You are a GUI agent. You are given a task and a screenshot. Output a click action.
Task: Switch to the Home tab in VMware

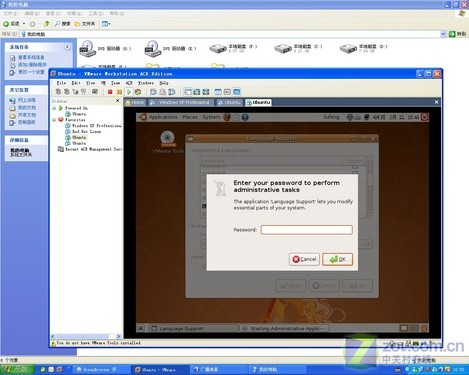click(x=135, y=102)
